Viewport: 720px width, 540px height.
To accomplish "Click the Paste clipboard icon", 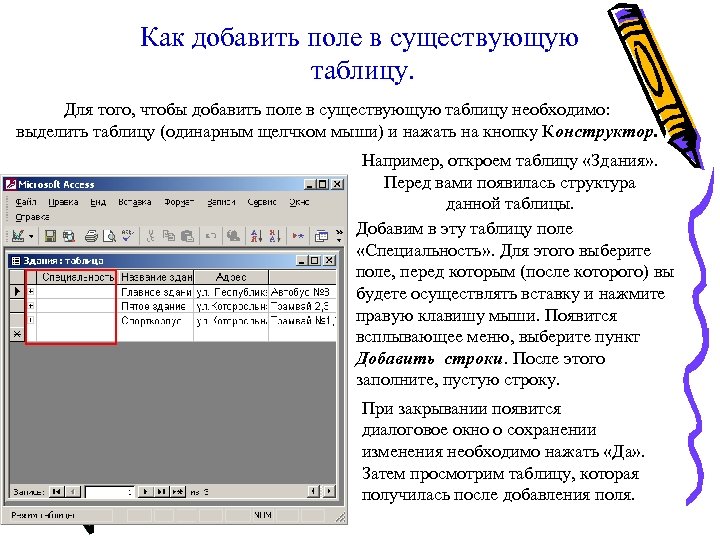I will click(x=187, y=236).
